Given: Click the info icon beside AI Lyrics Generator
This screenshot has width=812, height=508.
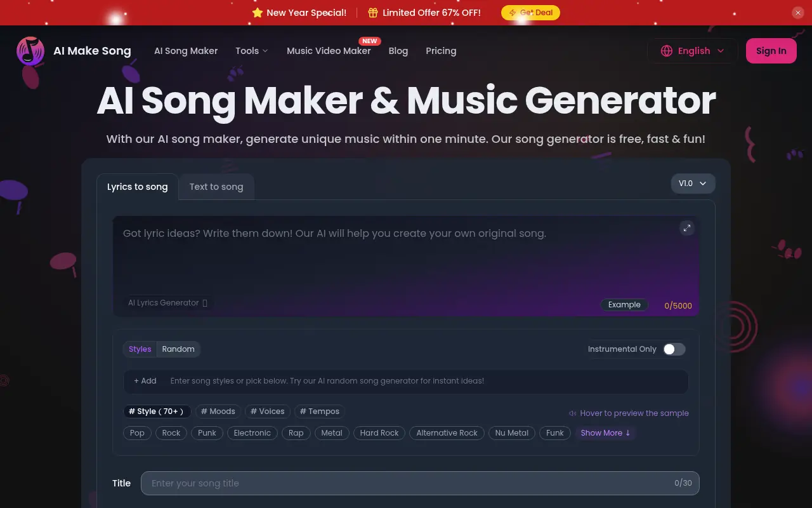Looking at the screenshot, I should pos(204,303).
